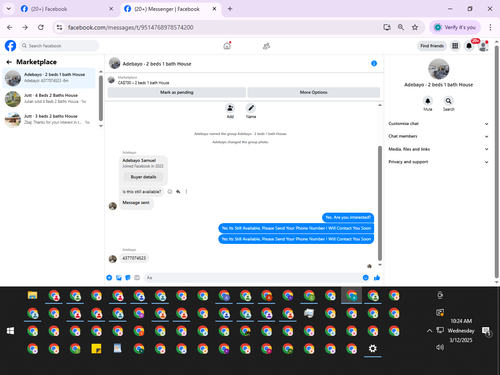Image resolution: width=500 pixels, height=375 pixels.
Task: Reload the browser page
Action: [41, 27]
